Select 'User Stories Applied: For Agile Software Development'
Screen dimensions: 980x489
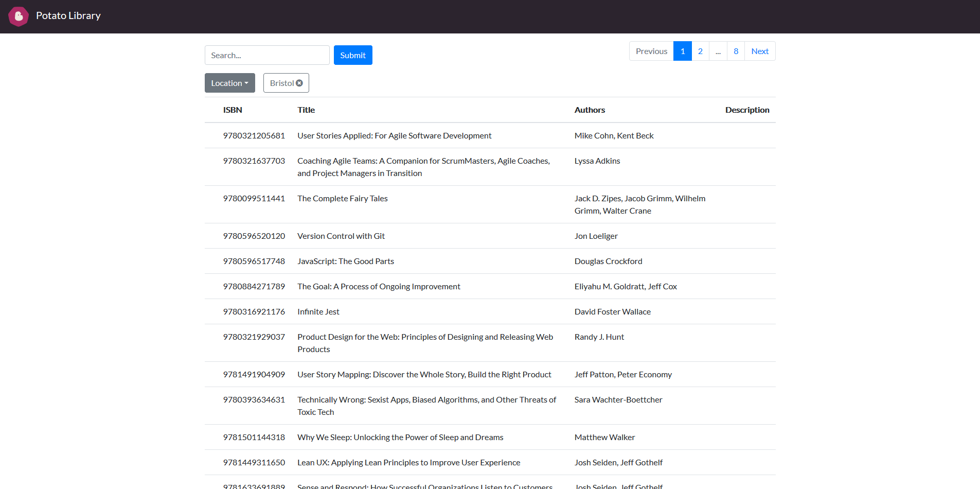pyautogui.click(x=395, y=135)
